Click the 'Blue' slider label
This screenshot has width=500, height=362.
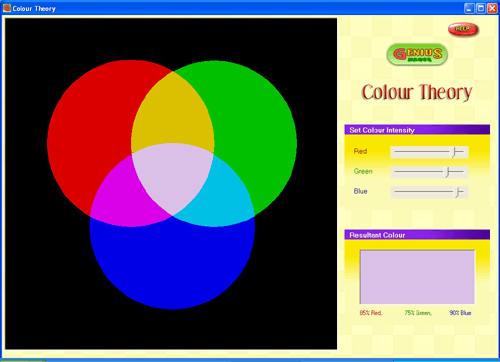(360, 191)
